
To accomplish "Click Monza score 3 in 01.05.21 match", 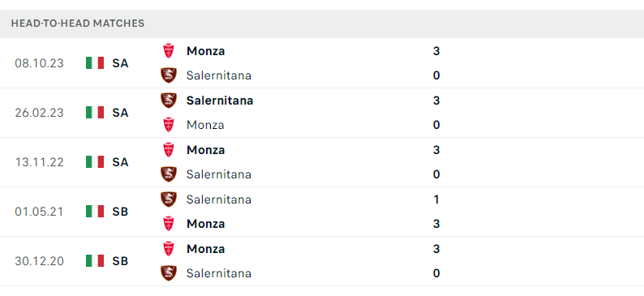I will tap(436, 224).
